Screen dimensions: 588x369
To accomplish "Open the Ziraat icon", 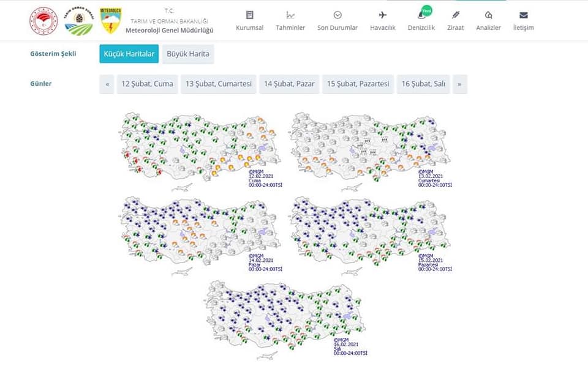I will tap(455, 15).
